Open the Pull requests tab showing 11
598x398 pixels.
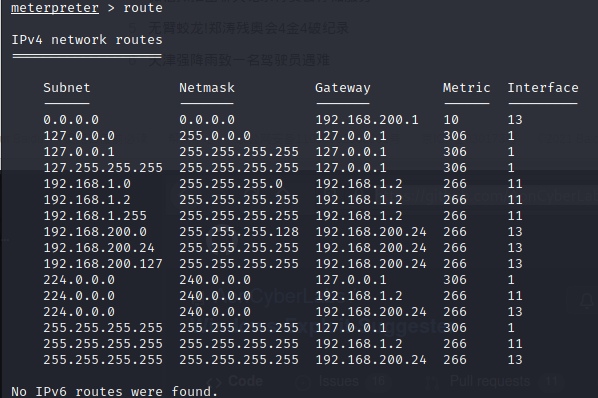click(x=493, y=381)
